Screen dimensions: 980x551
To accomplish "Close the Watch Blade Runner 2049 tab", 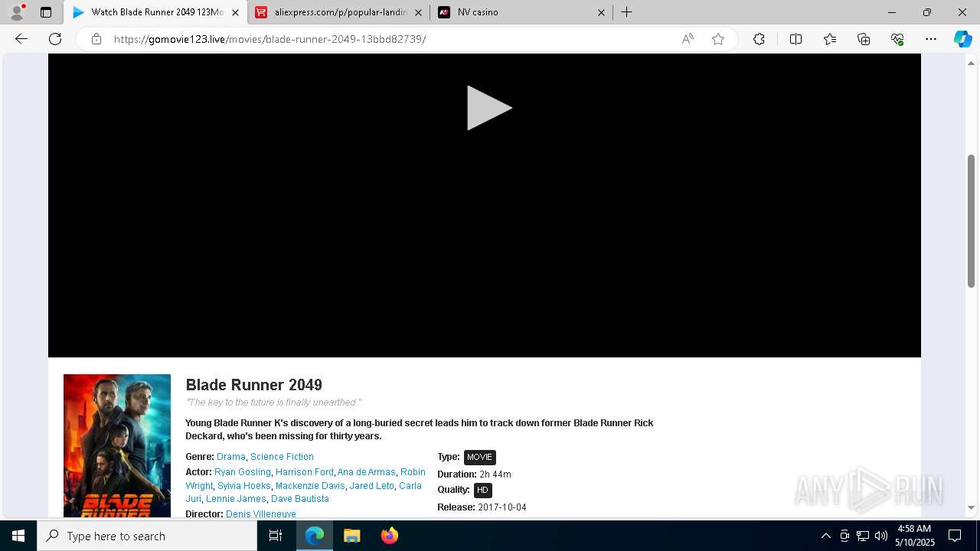I will (x=235, y=12).
